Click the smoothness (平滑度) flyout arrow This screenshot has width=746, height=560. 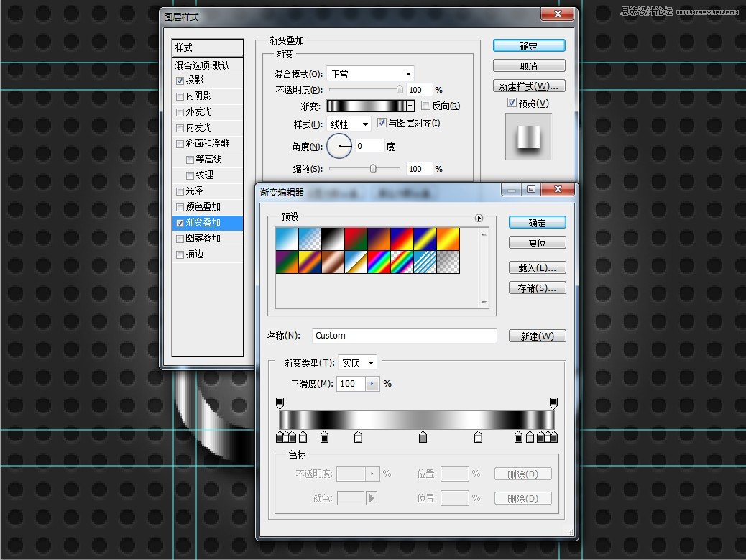(x=372, y=384)
